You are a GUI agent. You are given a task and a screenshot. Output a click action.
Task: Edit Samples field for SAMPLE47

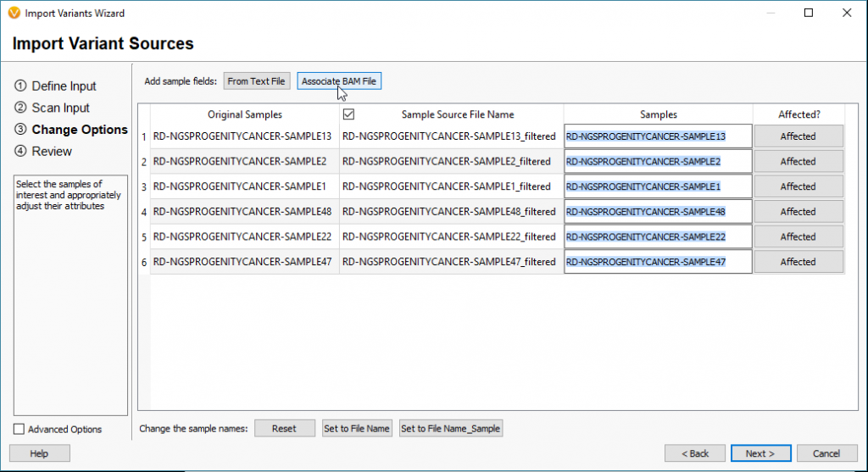[x=658, y=262]
